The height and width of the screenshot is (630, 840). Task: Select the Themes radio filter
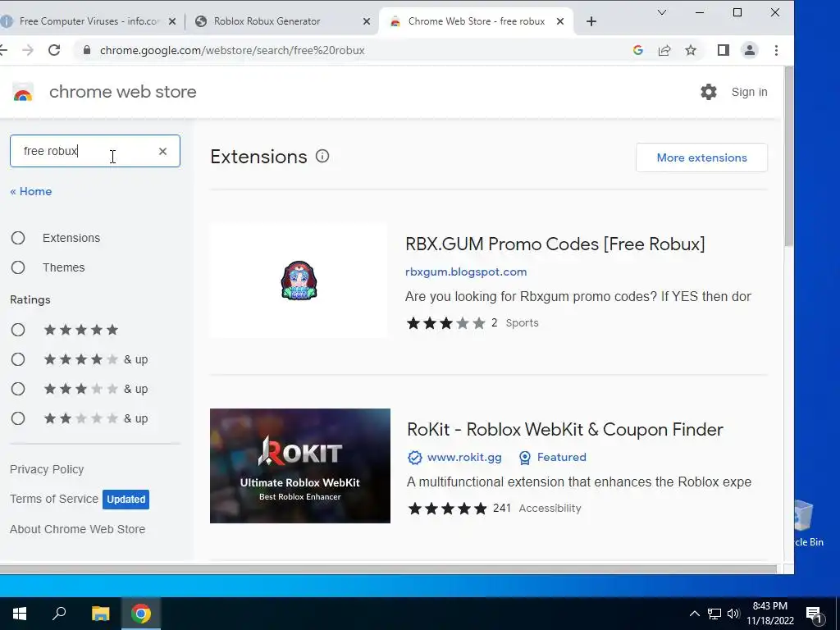[x=18, y=267]
